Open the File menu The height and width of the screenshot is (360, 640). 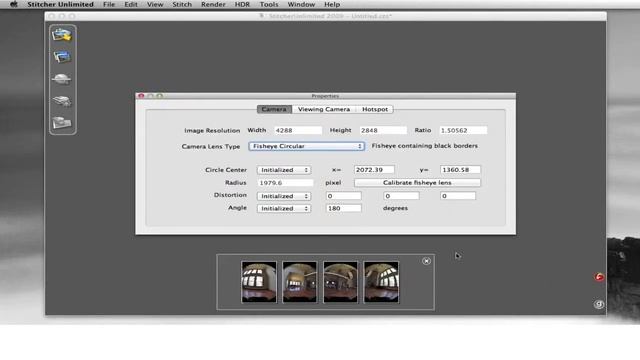pos(109,4)
